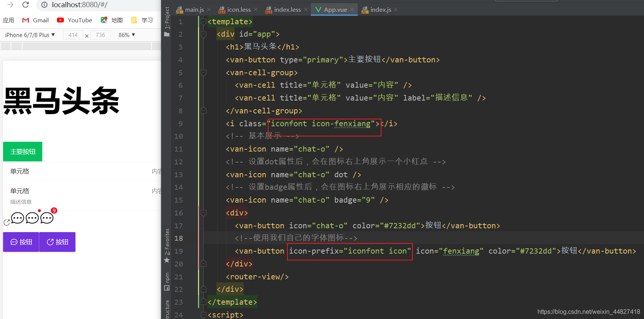The image size is (644, 319).
Task: Open the iPhone 6/7/8 Plus device dropdown
Action: coord(30,35)
